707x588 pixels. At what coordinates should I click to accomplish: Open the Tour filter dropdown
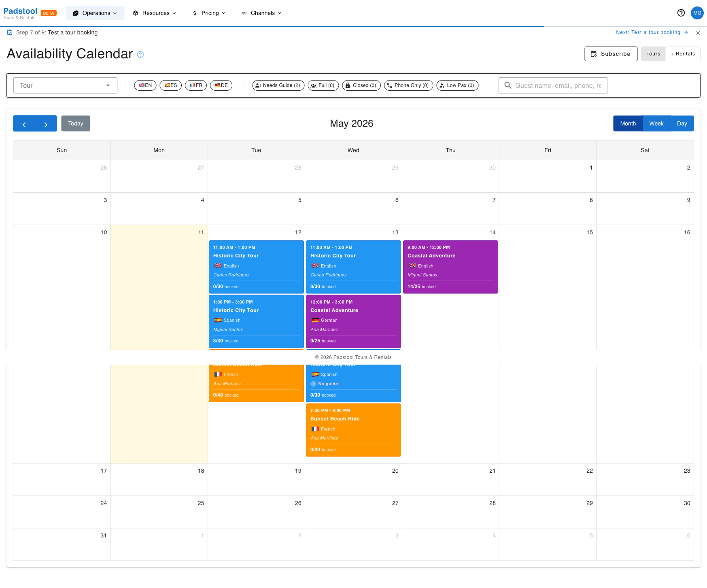[66, 85]
